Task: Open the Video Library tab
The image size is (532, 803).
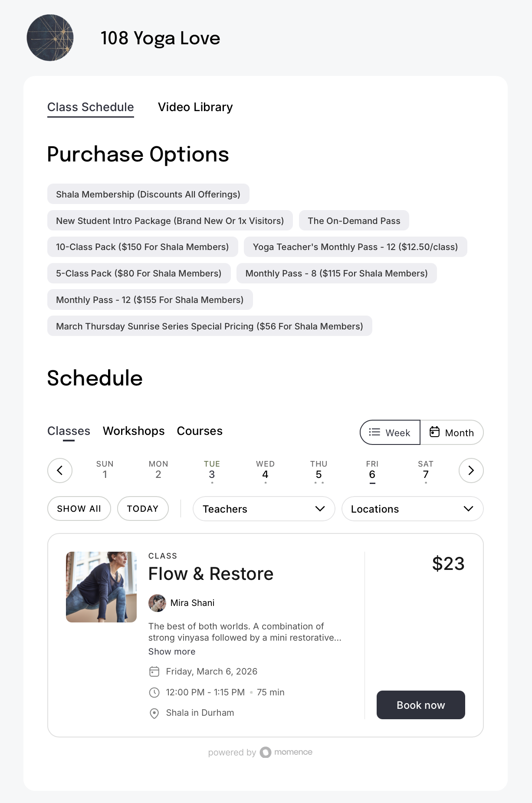Action: point(195,107)
